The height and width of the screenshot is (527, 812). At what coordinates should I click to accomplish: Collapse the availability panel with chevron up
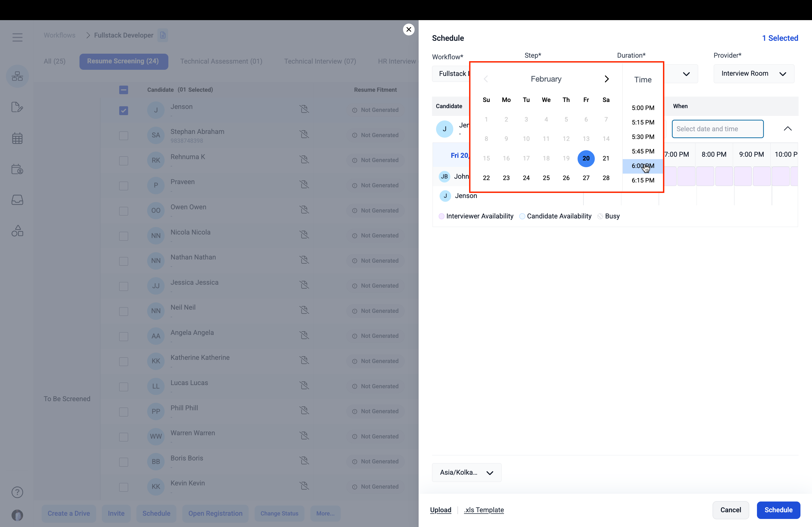coord(788,129)
